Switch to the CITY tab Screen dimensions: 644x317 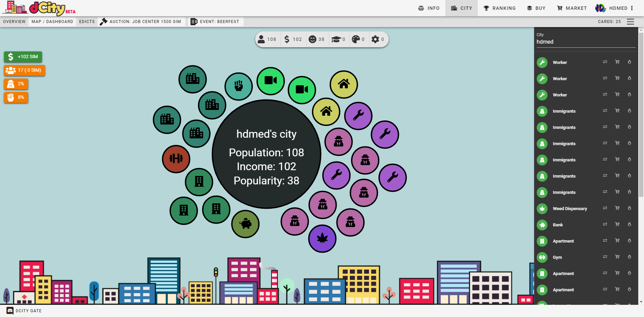pyautogui.click(x=462, y=8)
